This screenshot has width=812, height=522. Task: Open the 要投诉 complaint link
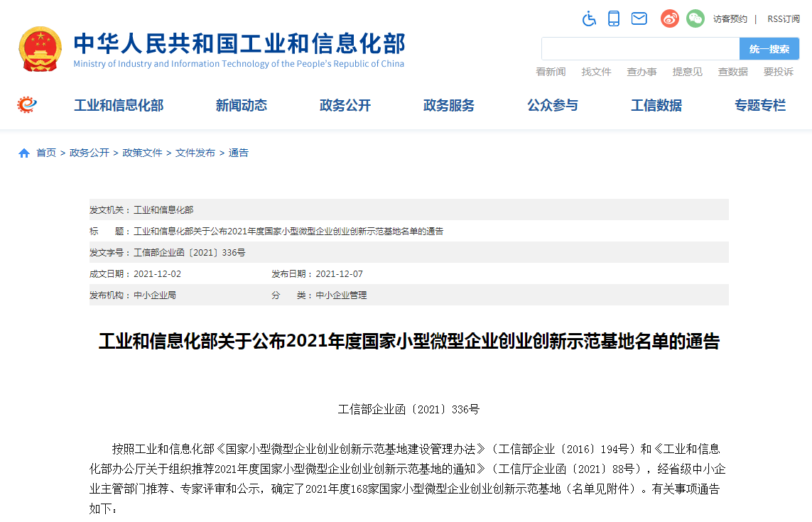[x=779, y=72]
